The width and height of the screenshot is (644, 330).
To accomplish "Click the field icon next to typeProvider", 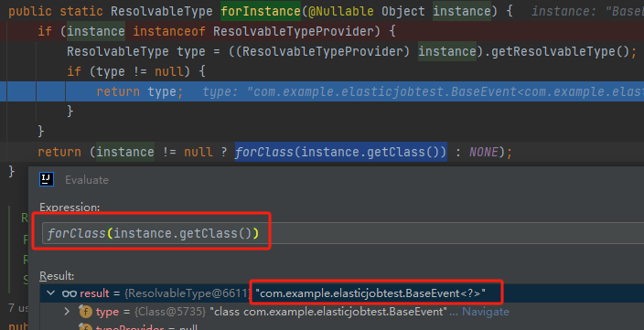I will pos(85,327).
